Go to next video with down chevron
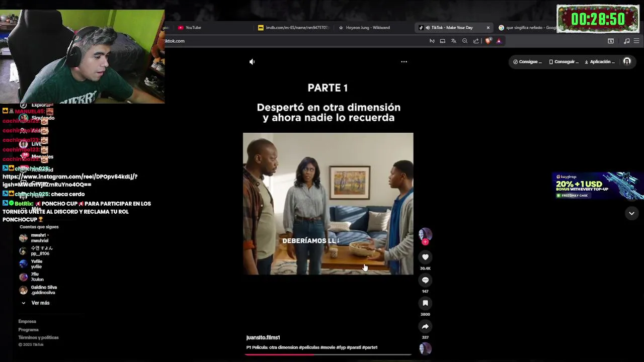644x362 pixels. (631, 213)
